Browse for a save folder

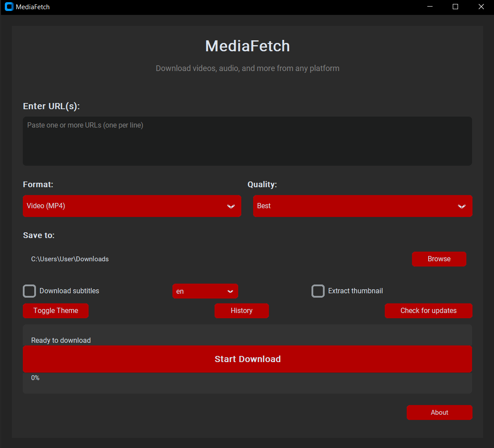coord(439,259)
